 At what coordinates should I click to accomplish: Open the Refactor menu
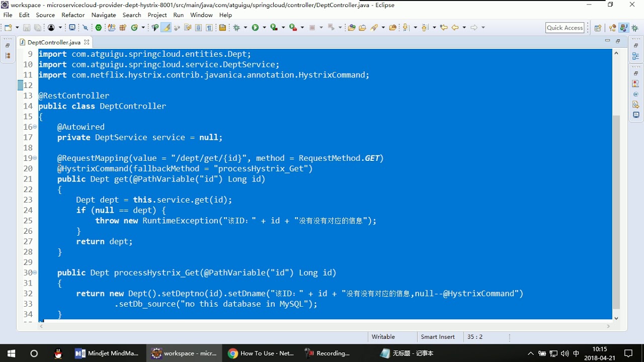point(73,15)
